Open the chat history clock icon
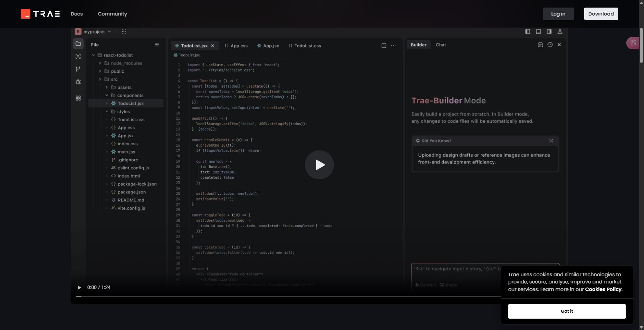This screenshot has height=330, width=644. click(550, 45)
